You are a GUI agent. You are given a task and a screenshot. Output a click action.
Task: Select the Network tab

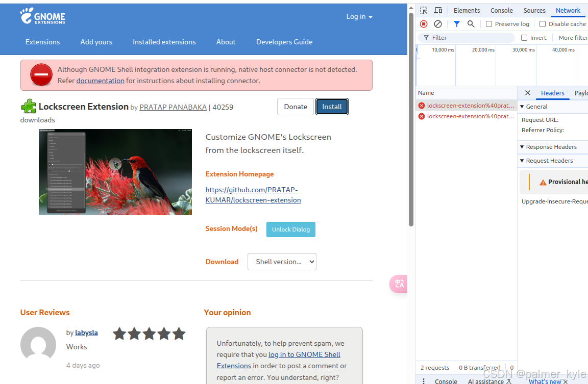pos(568,11)
